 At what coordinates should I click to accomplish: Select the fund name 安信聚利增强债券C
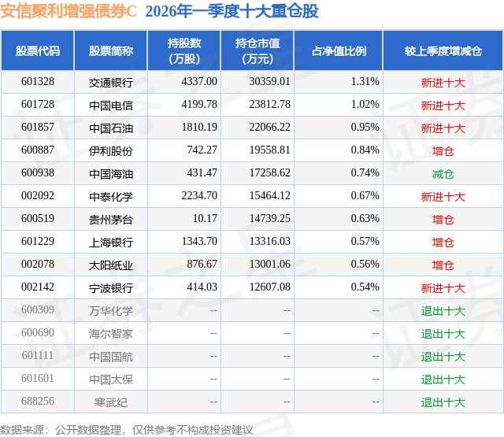tap(69, 12)
